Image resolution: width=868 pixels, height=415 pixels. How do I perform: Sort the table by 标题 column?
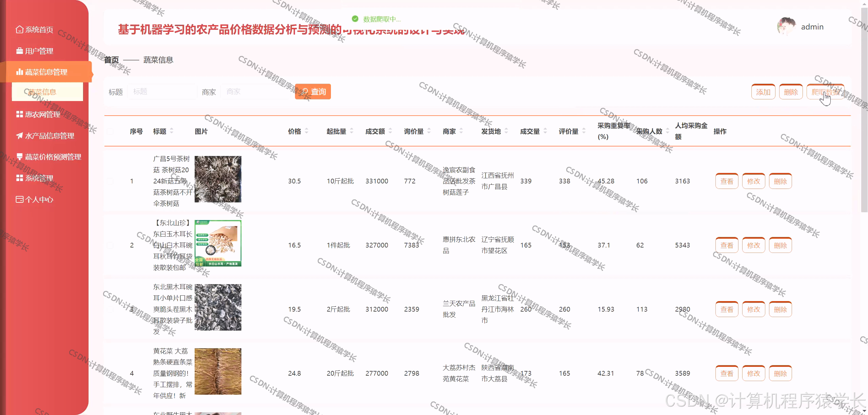coord(172,131)
